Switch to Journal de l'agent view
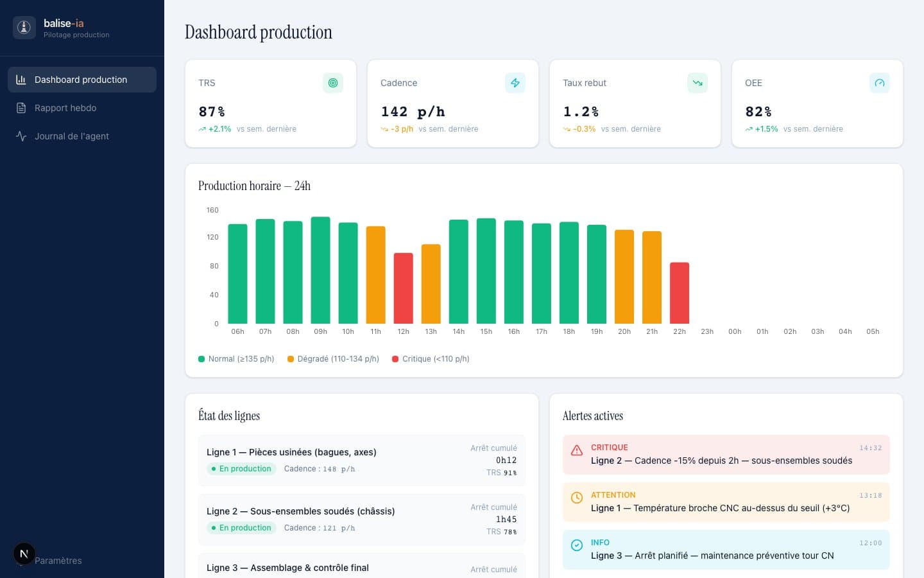 coord(71,136)
